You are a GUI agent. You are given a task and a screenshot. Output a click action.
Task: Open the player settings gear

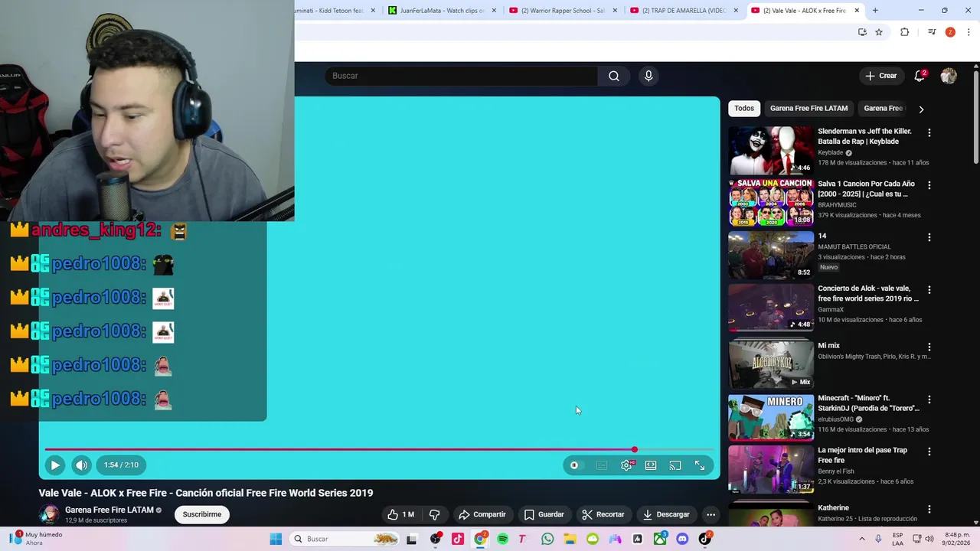point(626,465)
